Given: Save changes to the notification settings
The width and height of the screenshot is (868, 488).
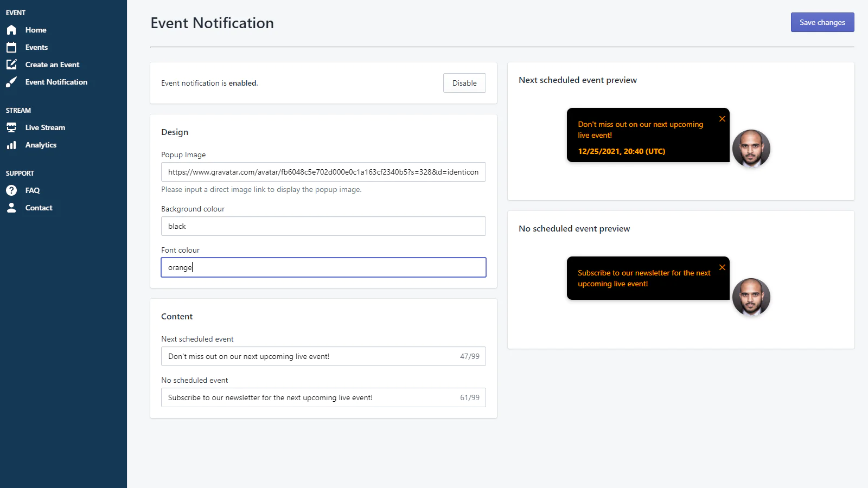Looking at the screenshot, I should click(x=822, y=22).
